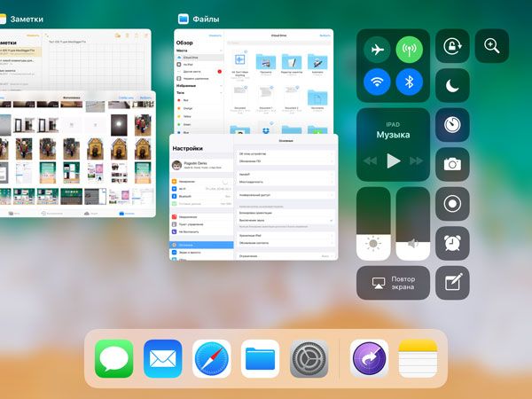Start Screen Recording in Control Center

click(452, 204)
